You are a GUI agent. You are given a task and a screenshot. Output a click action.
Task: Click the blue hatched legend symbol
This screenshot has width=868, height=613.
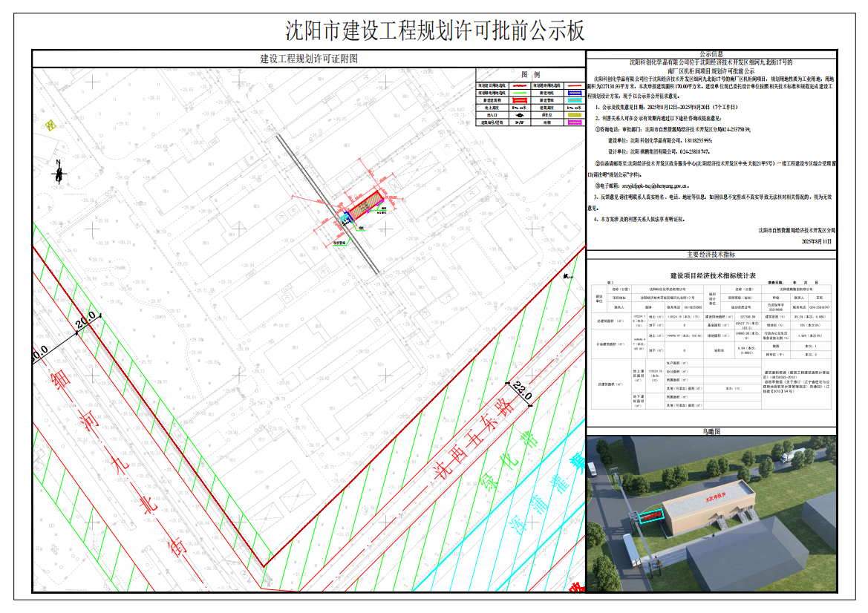click(x=575, y=93)
